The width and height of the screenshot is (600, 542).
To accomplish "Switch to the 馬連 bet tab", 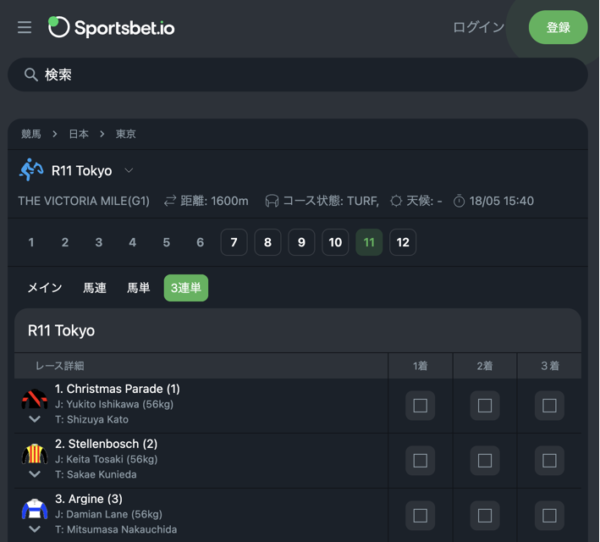I will tap(95, 288).
